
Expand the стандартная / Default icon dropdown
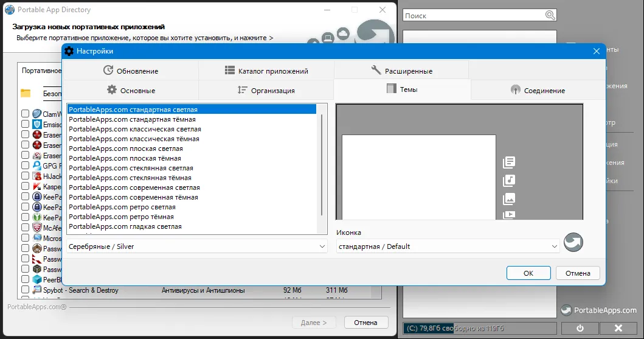click(x=448, y=246)
